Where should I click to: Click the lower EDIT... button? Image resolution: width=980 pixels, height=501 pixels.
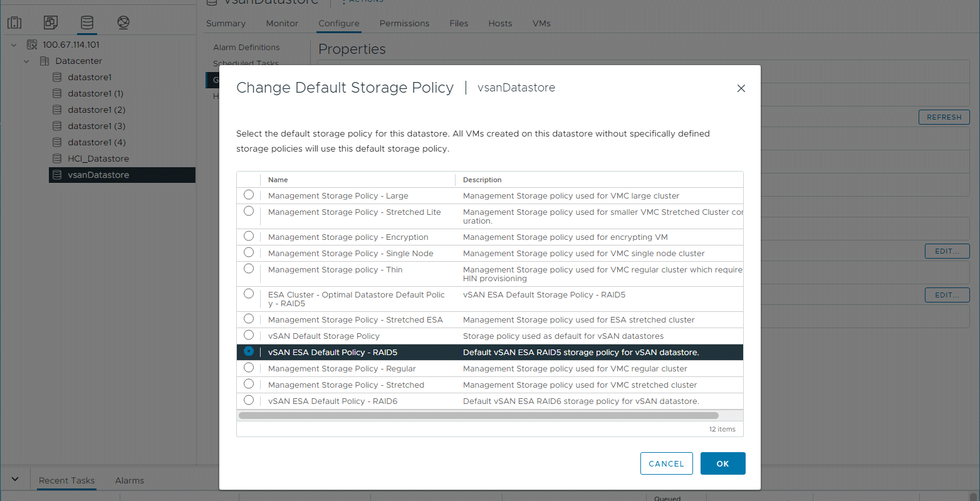(947, 295)
